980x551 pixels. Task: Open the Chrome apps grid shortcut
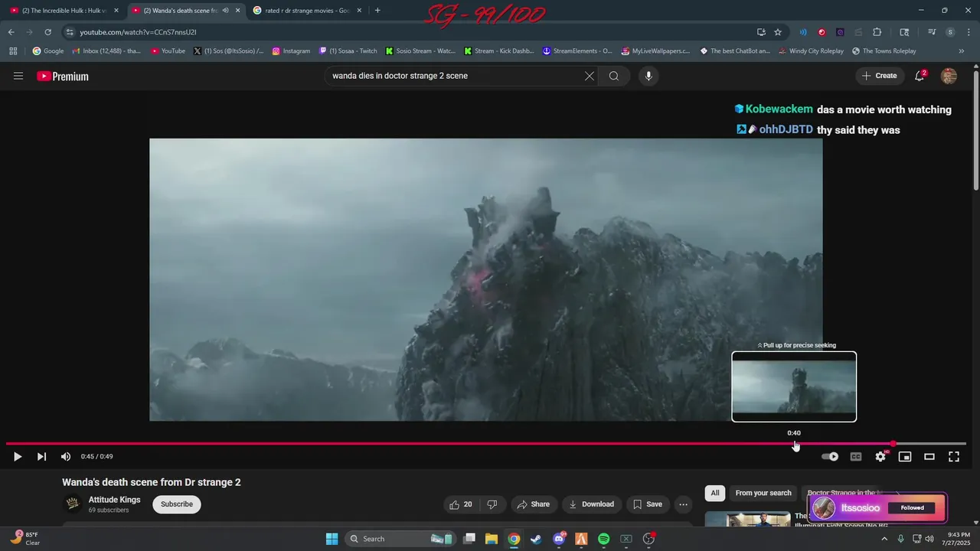pos(13,51)
